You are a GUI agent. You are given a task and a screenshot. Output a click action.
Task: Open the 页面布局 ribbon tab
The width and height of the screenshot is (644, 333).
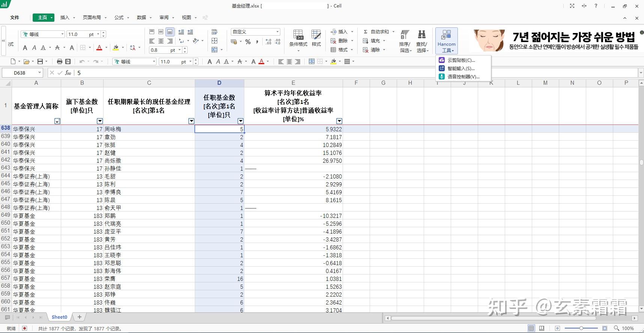point(92,17)
